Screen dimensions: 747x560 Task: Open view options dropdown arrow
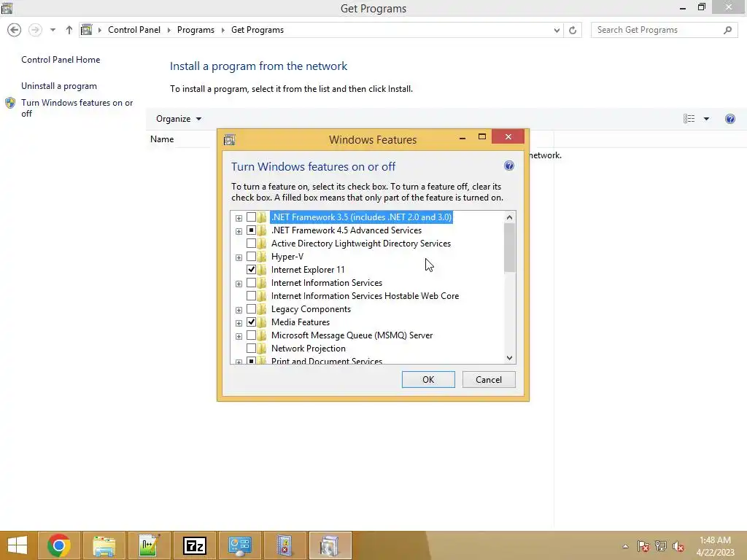(706, 119)
